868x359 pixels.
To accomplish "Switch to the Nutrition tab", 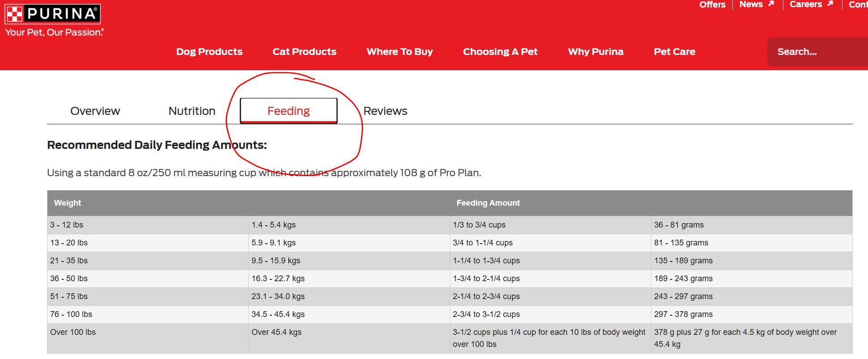I will (x=192, y=111).
